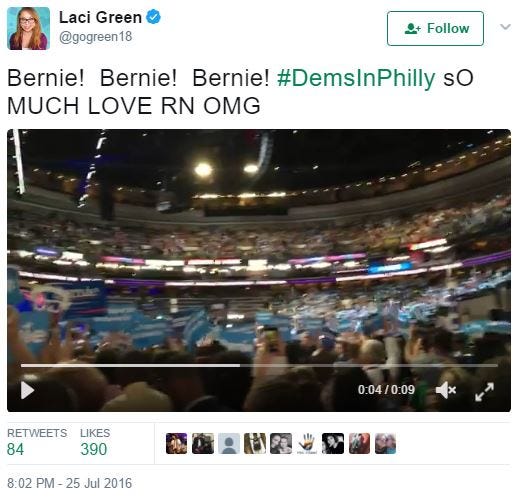
Task: Click the blue verified badge
Action: pyautogui.click(x=154, y=17)
